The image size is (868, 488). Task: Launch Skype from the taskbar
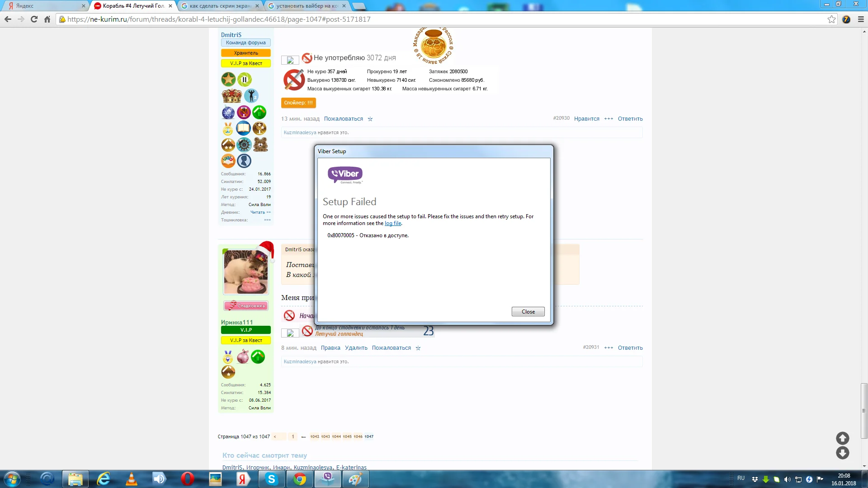[x=271, y=479]
